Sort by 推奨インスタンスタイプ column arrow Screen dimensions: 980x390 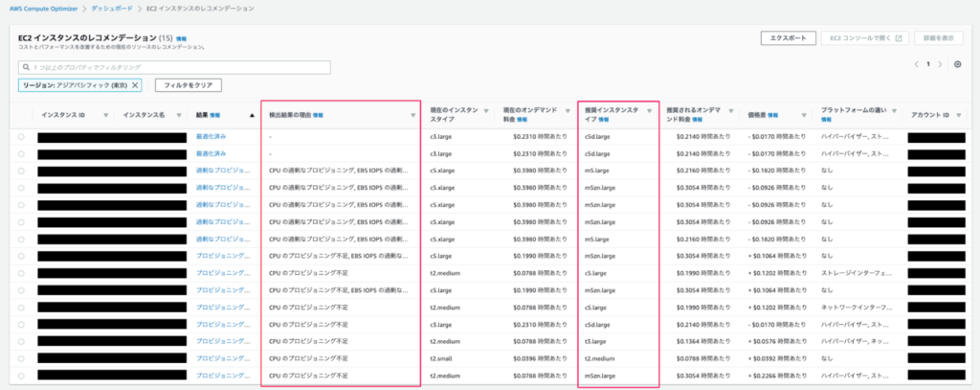(x=650, y=110)
